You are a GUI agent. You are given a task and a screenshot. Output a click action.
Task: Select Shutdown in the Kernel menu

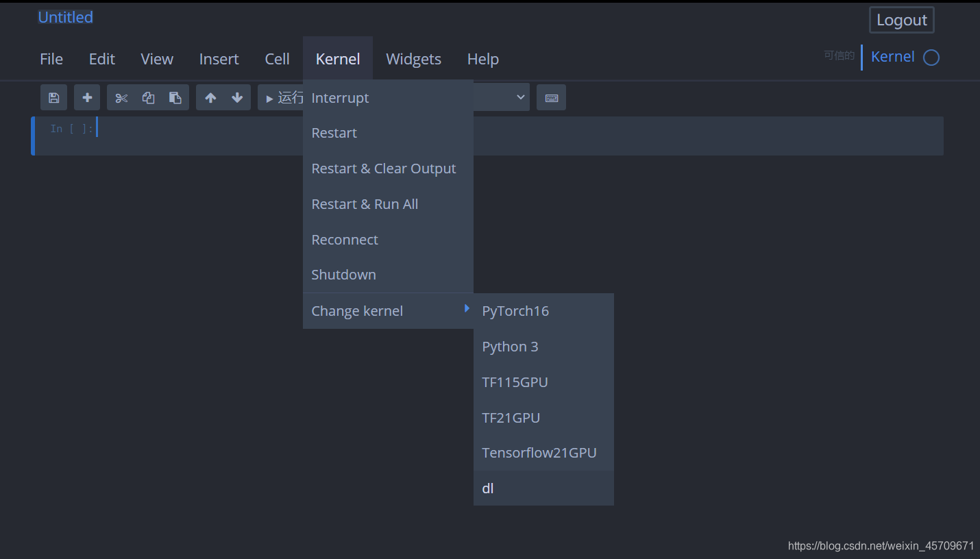click(388, 275)
